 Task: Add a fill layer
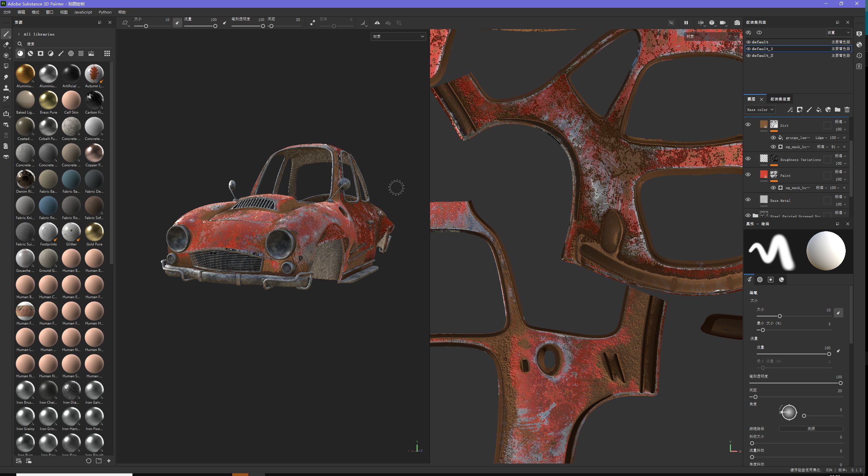(x=819, y=110)
